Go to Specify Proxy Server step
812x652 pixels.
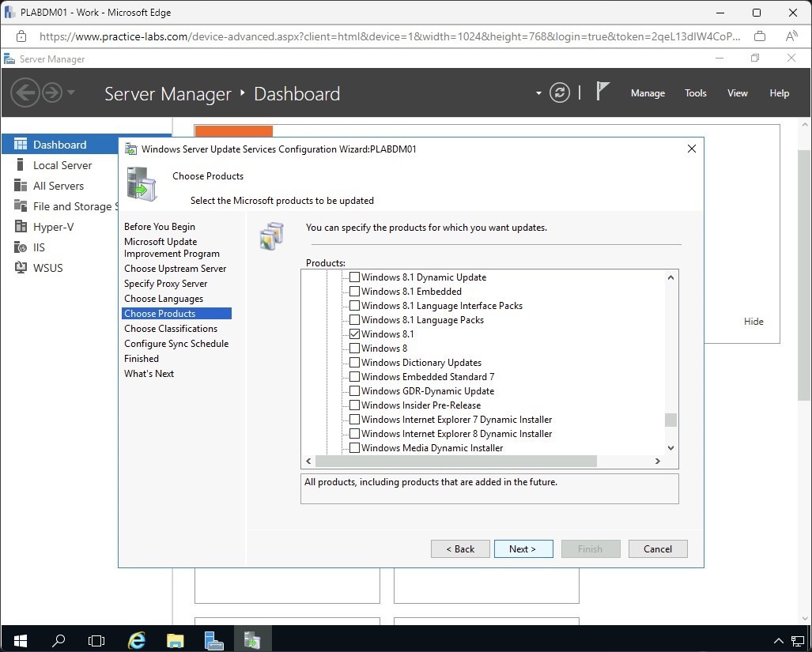tap(166, 284)
